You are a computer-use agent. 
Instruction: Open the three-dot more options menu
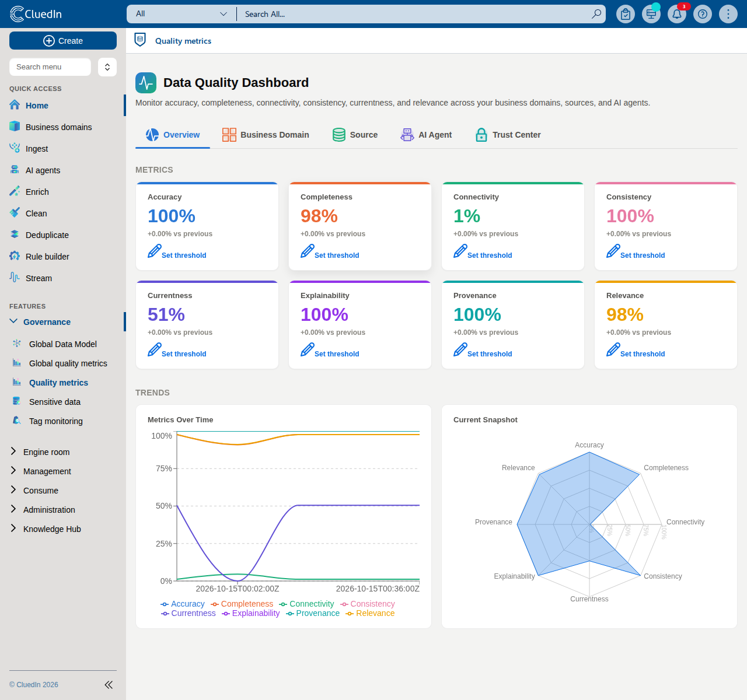(728, 14)
